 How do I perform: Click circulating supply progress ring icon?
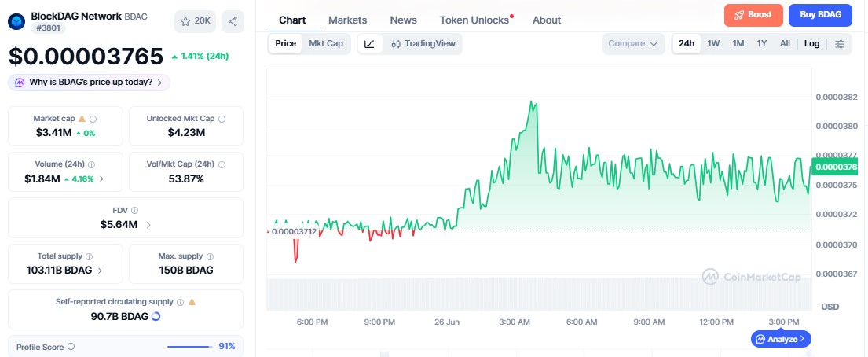click(156, 317)
